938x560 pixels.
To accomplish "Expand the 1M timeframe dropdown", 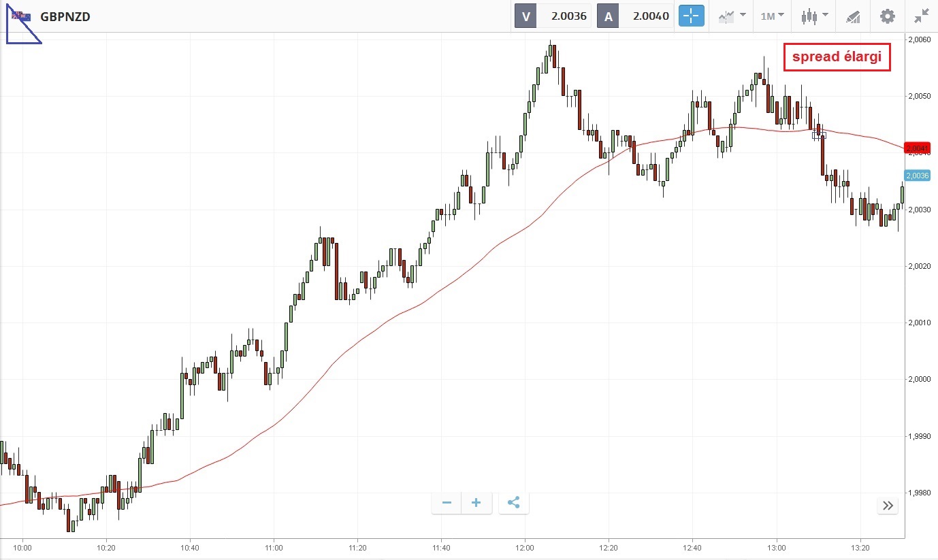I will tap(772, 16).
